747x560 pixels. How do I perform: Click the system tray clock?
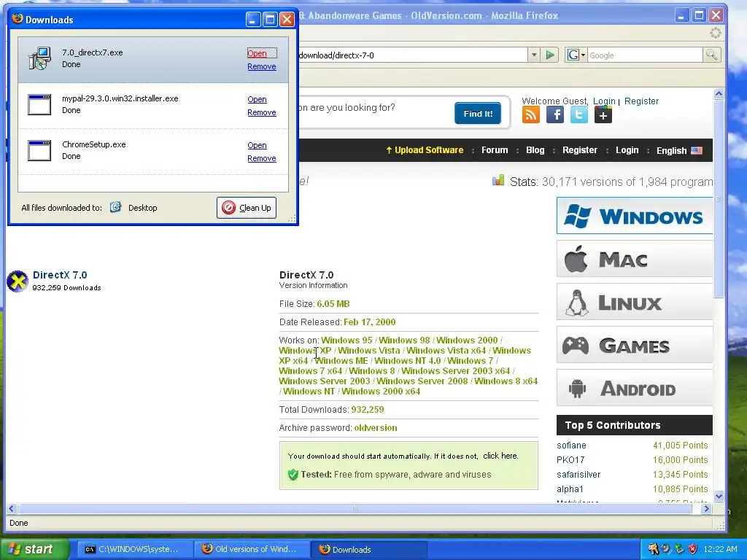click(x=720, y=549)
